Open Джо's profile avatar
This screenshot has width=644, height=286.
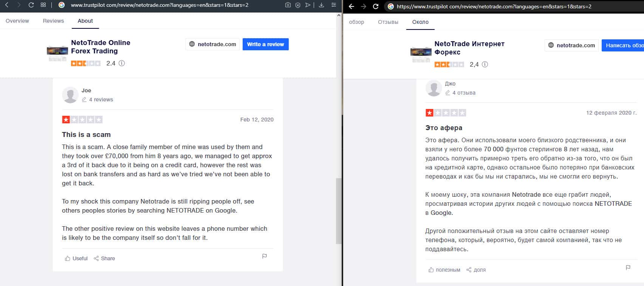(433, 88)
